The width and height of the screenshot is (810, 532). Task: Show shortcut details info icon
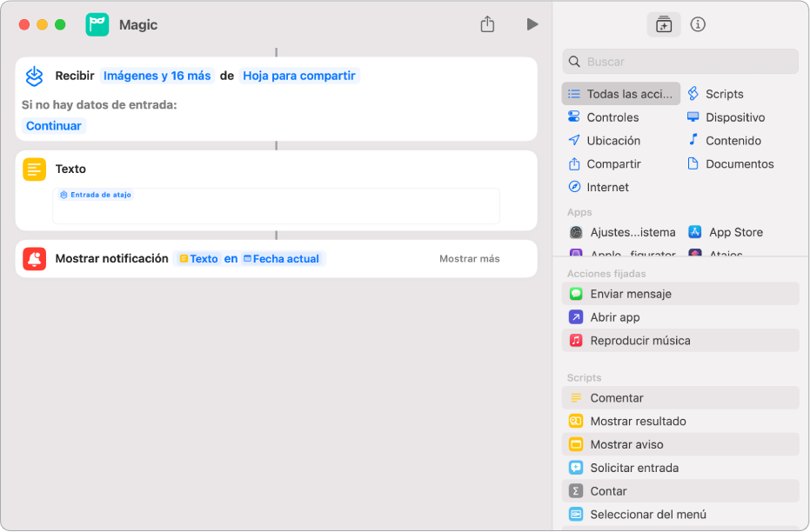(698, 24)
